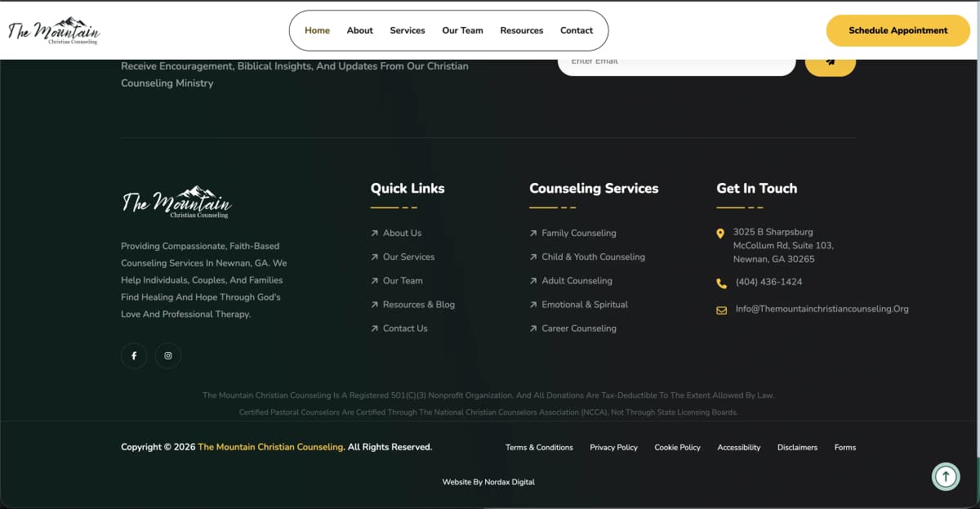
Task: Click the Terms & Conditions link
Action: click(x=539, y=448)
